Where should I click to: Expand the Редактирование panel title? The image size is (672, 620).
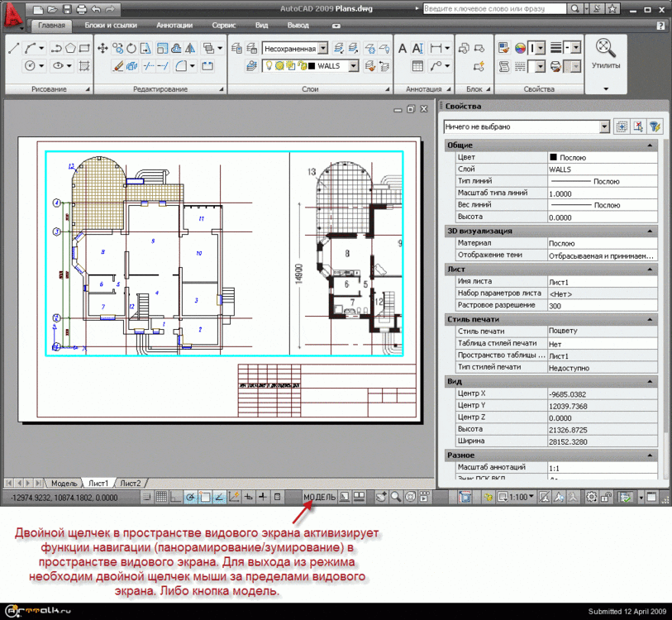click(x=160, y=89)
